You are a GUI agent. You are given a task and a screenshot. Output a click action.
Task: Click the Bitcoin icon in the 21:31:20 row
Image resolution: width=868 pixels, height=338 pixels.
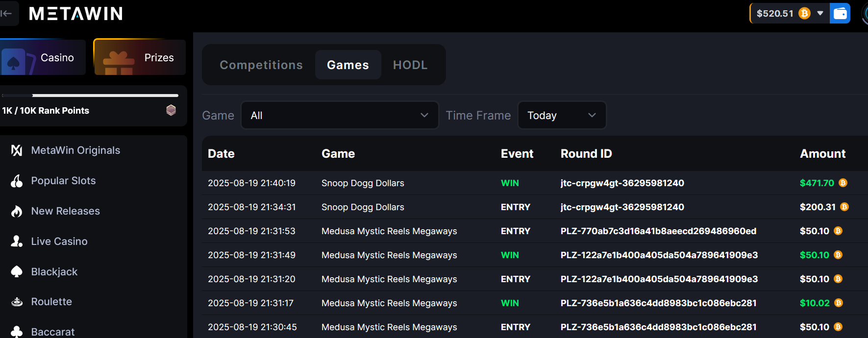pyautogui.click(x=838, y=279)
